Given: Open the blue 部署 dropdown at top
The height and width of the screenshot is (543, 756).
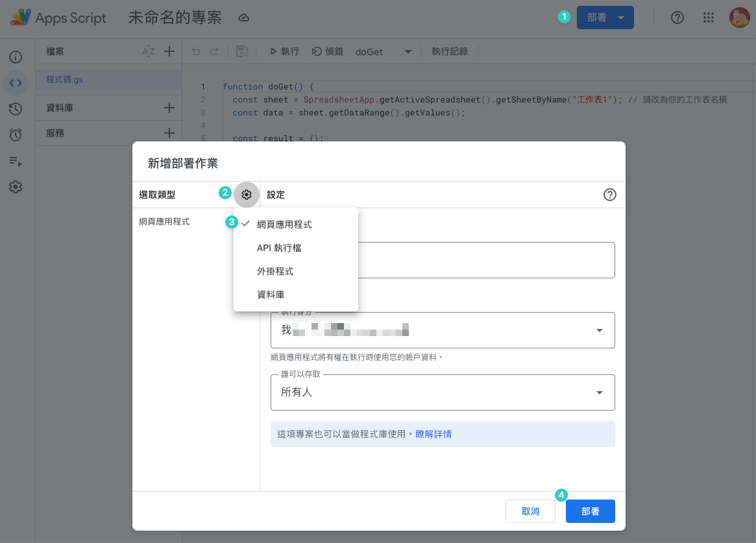Looking at the screenshot, I should coord(605,18).
